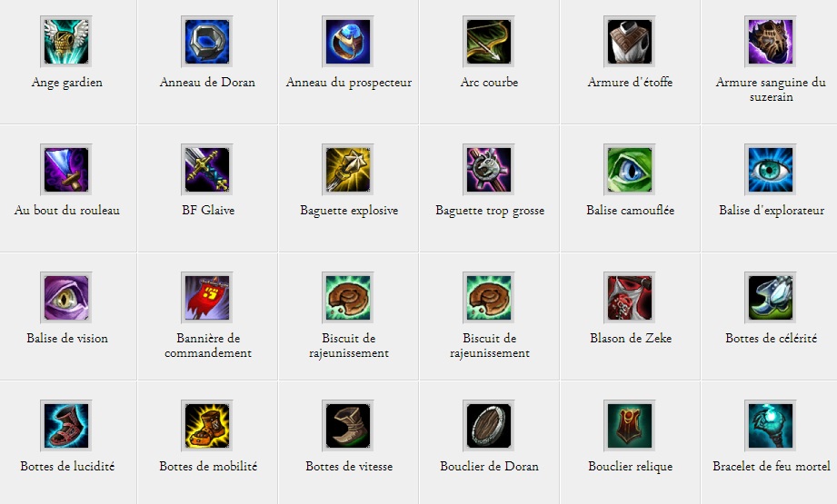Screen dimensions: 837x504
Task: Select the Balise d'explorateur blue eye icon
Action: [x=771, y=170]
